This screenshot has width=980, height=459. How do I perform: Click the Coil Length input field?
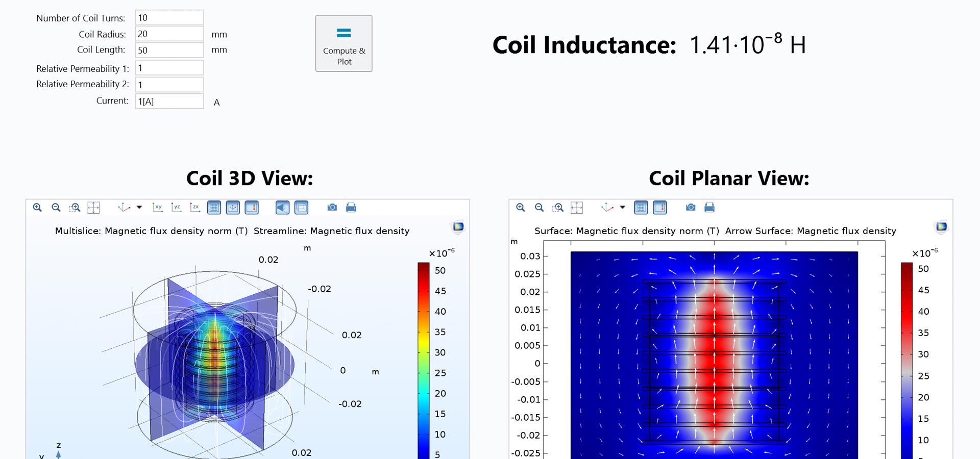pos(169,50)
